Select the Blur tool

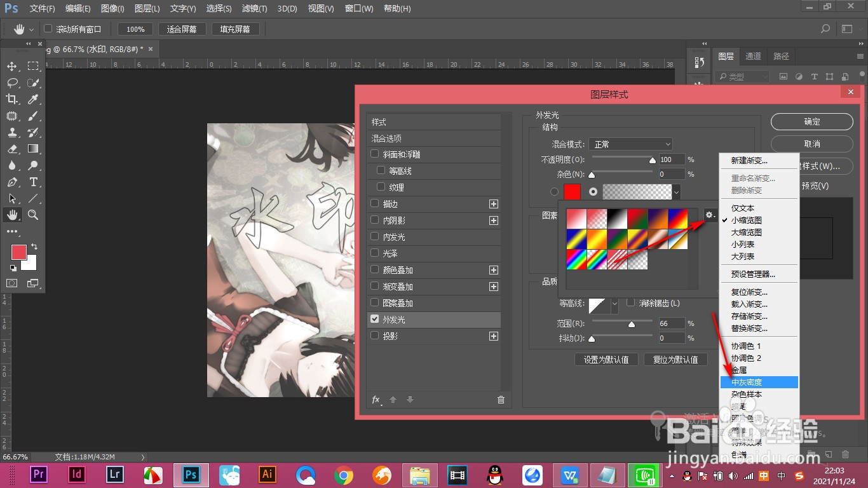click(12, 165)
